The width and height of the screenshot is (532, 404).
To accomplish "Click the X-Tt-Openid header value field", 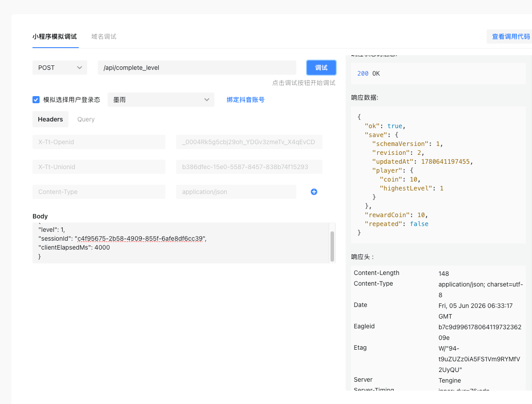I will 249,142.
